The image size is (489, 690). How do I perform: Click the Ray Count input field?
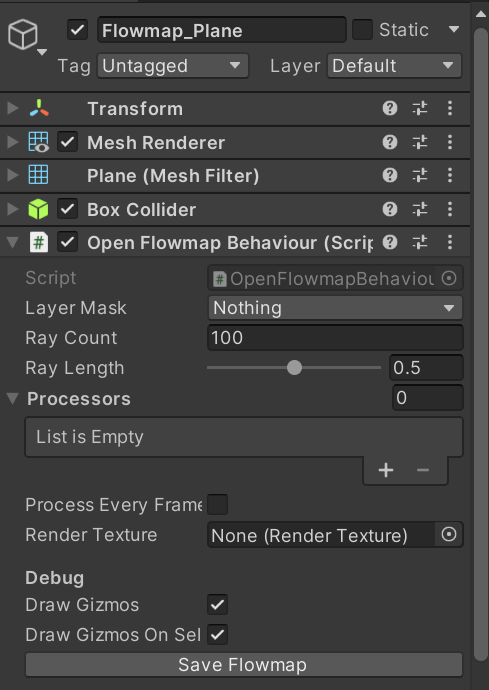(x=335, y=338)
